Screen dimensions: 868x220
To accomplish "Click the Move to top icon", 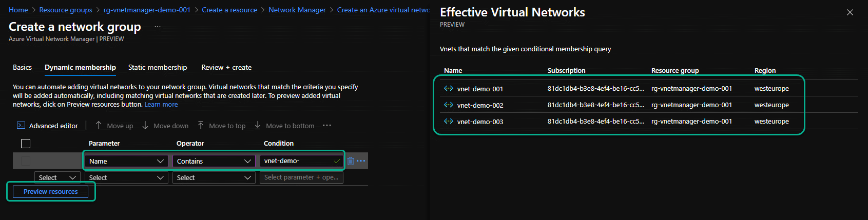I will [201, 126].
